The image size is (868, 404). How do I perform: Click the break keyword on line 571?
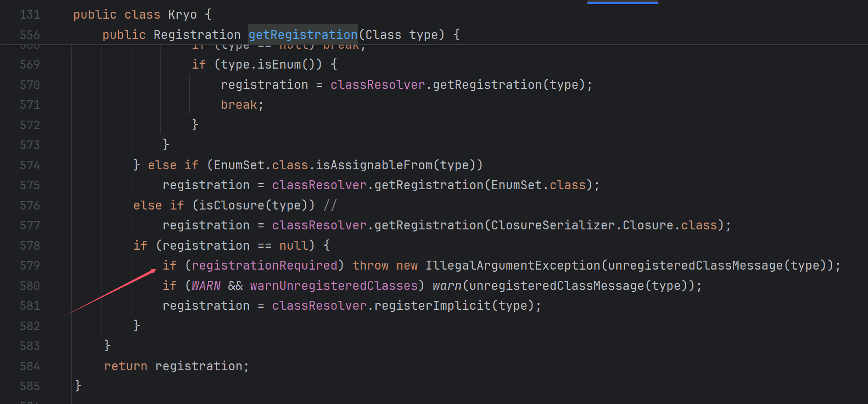pos(239,105)
